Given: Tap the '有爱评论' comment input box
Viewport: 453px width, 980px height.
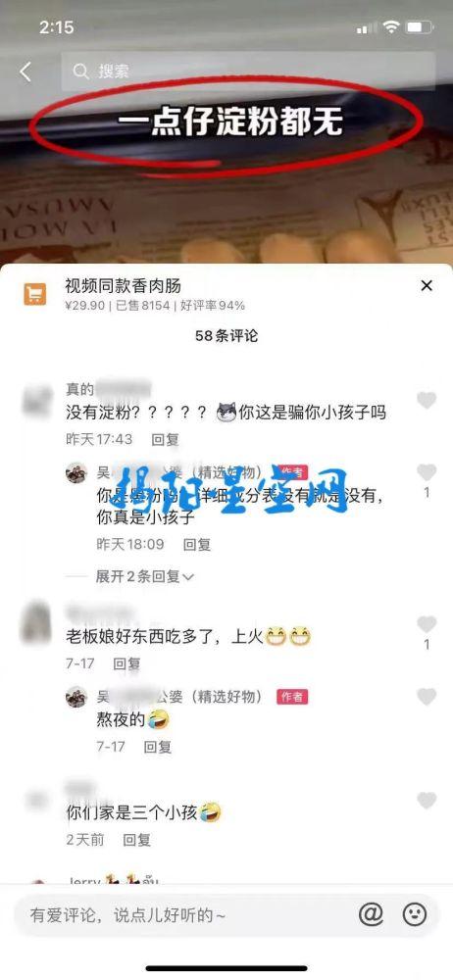Looking at the screenshot, I should tap(187, 915).
